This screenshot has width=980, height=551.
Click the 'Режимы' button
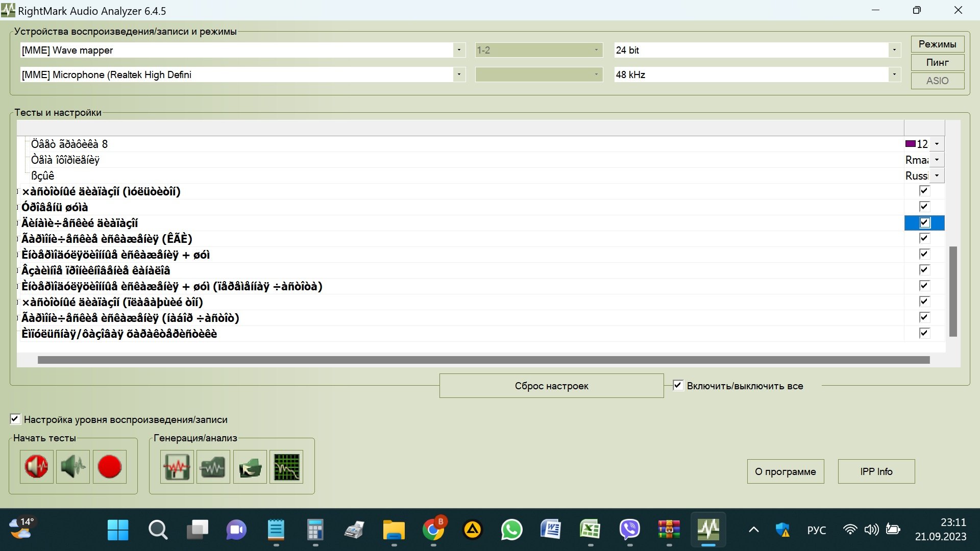pos(937,44)
